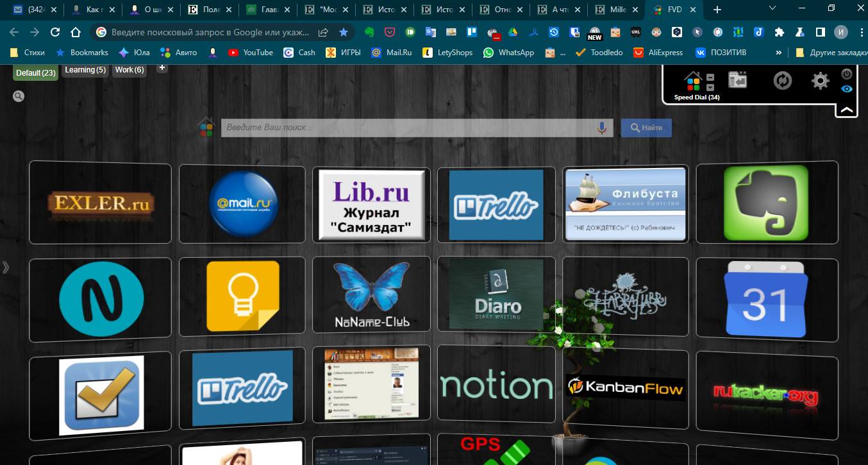Toggle the speed dial power button
The width and height of the screenshot is (868, 465).
(847, 74)
